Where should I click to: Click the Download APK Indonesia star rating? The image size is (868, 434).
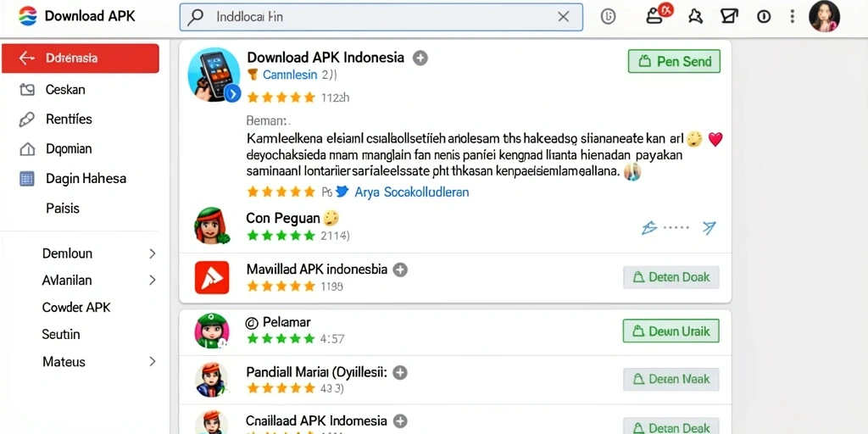[x=281, y=98]
